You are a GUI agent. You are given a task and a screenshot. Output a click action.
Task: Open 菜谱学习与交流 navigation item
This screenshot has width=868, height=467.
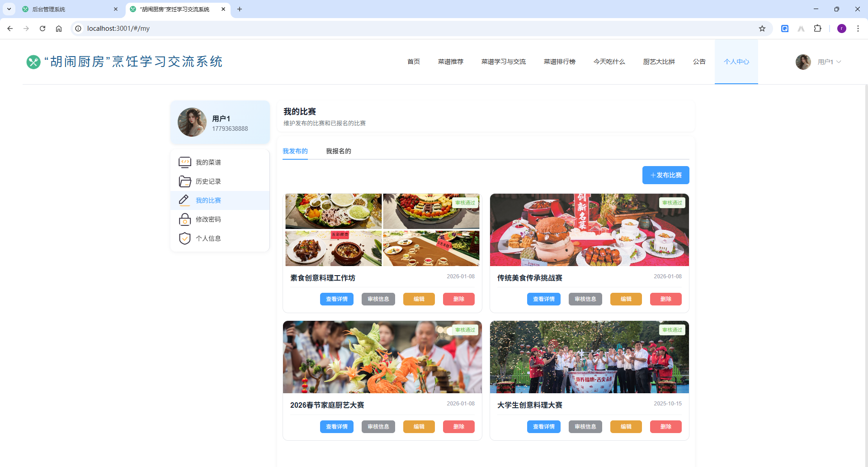pos(504,62)
